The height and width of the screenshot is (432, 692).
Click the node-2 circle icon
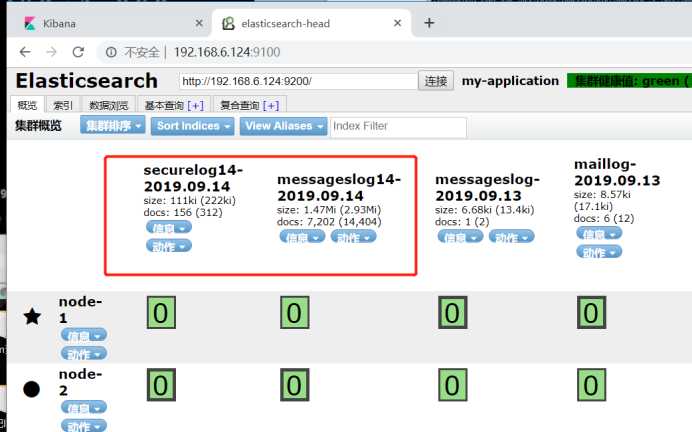pos(31,389)
